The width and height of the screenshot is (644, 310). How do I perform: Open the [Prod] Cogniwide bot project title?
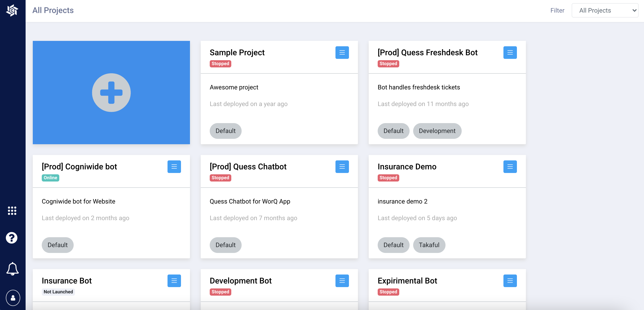click(x=79, y=167)
